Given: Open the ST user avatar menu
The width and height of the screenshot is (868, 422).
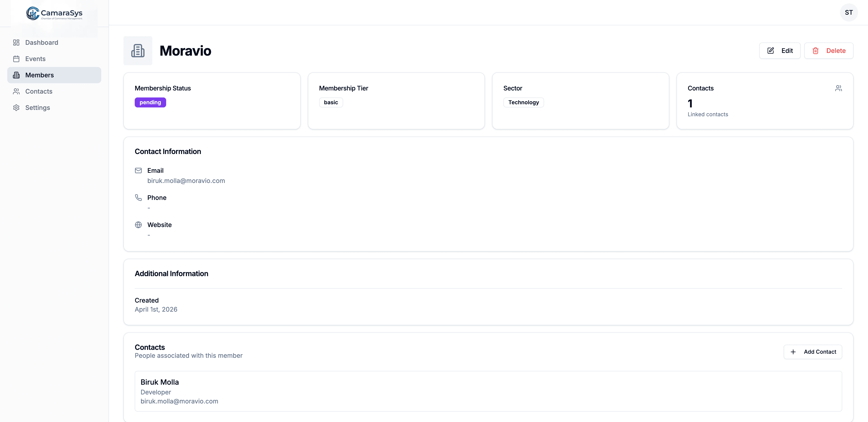Looking at the screenshot, I should [x=849, y=12].
